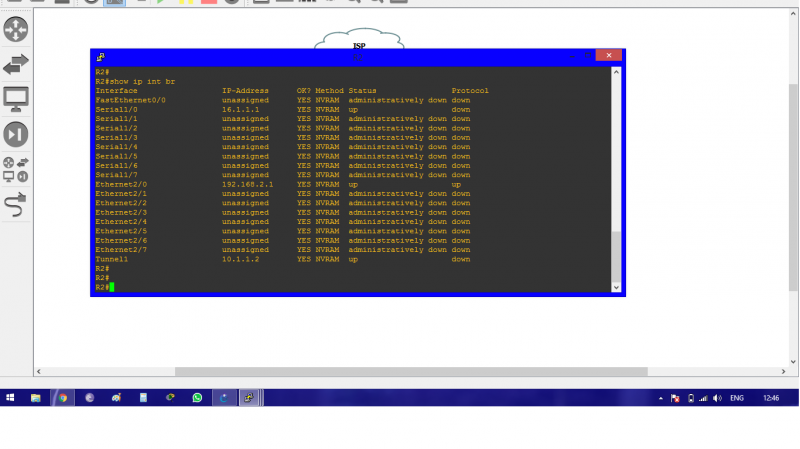Open the Windows Start menu

click(x=10, y=398)
